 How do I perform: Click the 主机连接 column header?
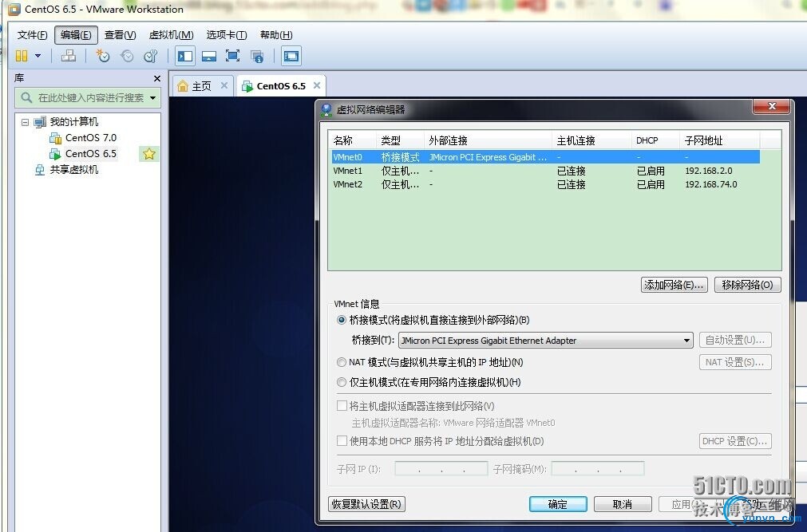coord(591,140)
